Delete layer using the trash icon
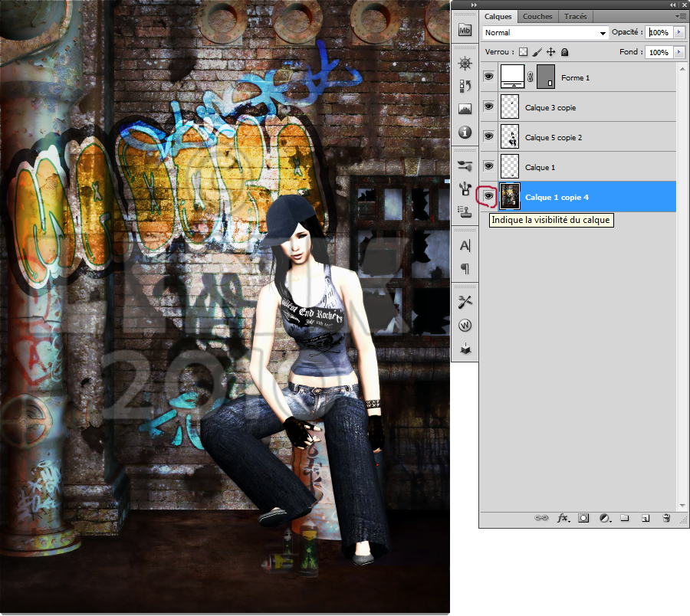Image resolution: width=690 pixels, height=616 pixels. point(666,519)
